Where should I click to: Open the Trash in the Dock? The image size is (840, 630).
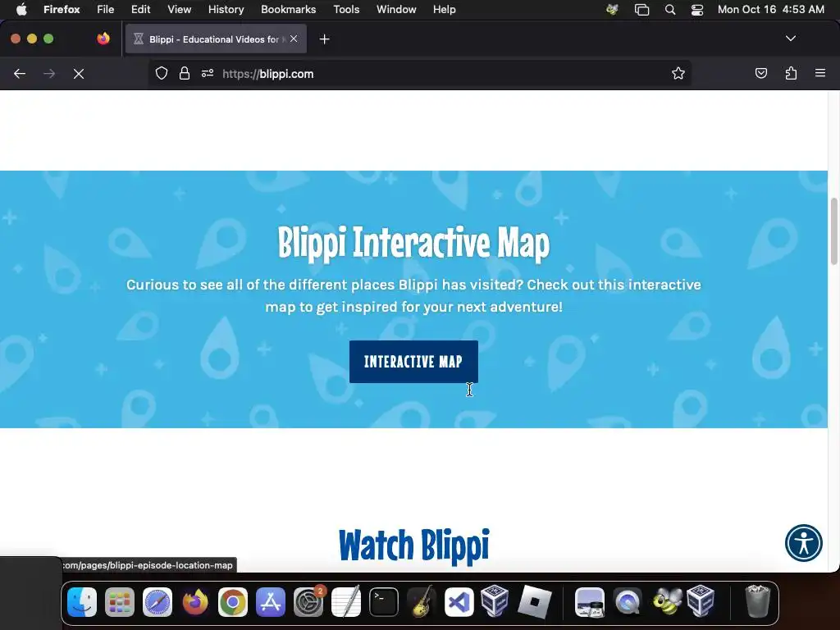757,601
